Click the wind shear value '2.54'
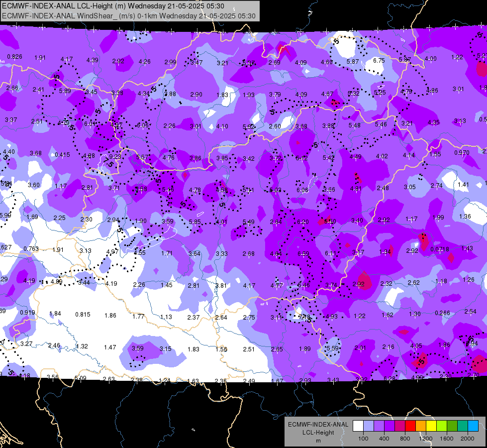Screen dimensions: 487x448 pyautogui.click(x=470, y=312)
